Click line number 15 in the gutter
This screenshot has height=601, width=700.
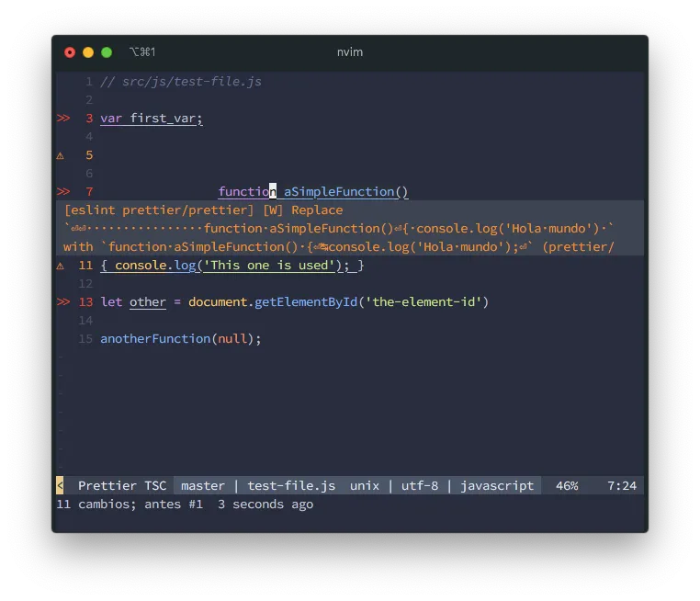(x=85, y=339)
